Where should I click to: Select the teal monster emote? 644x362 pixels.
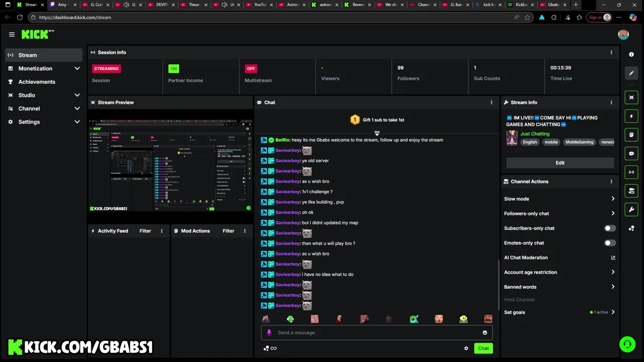pyautogui.click(x=414, y=319)
